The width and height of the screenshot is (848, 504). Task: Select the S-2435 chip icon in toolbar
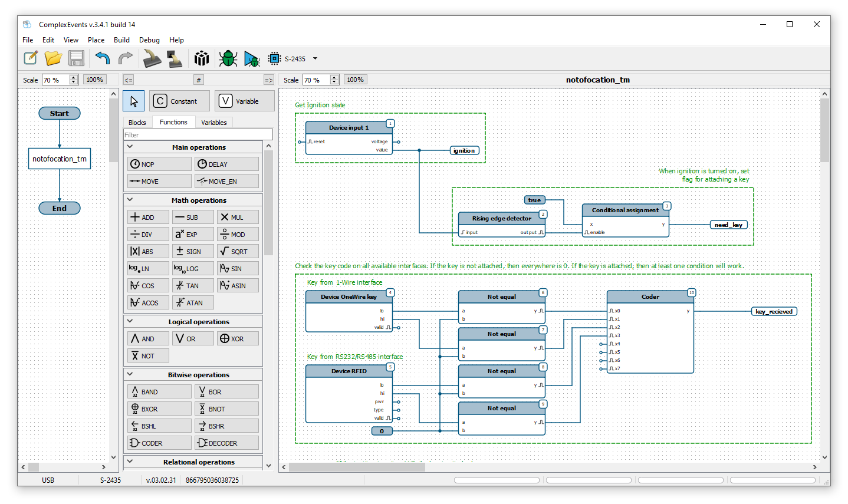pos(274,58)
